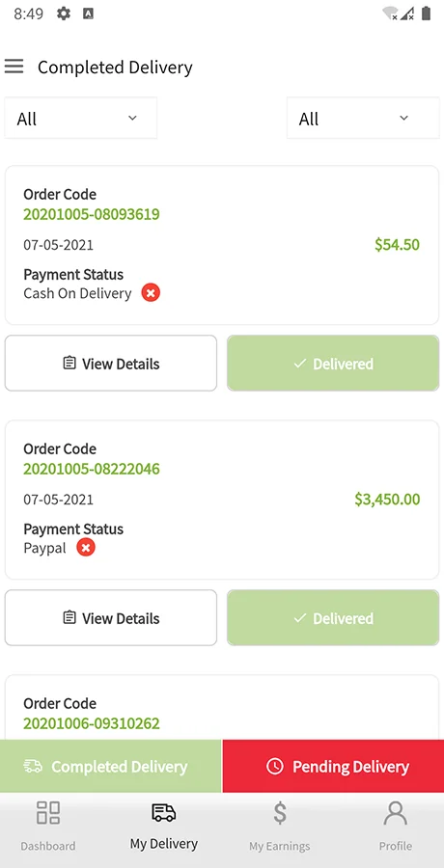View Details for order 20201005-08222046
The image size is (444, 868).
(x=111, y=618)
